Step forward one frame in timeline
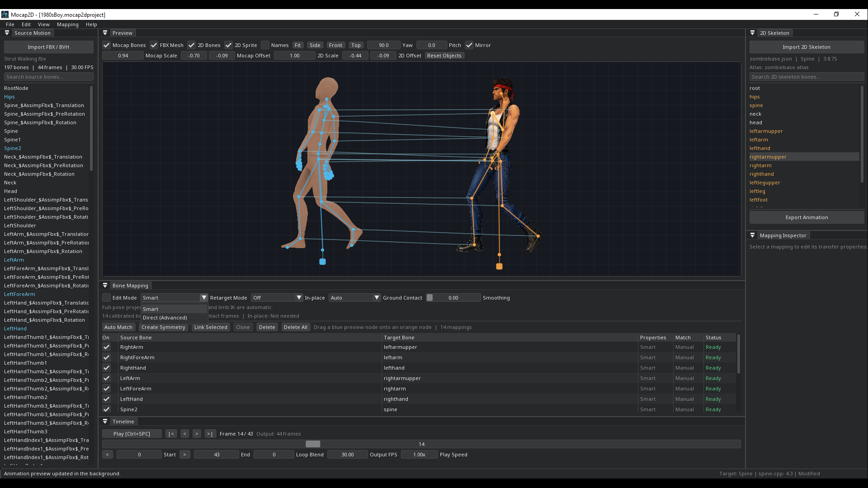 tap(197, 434)
